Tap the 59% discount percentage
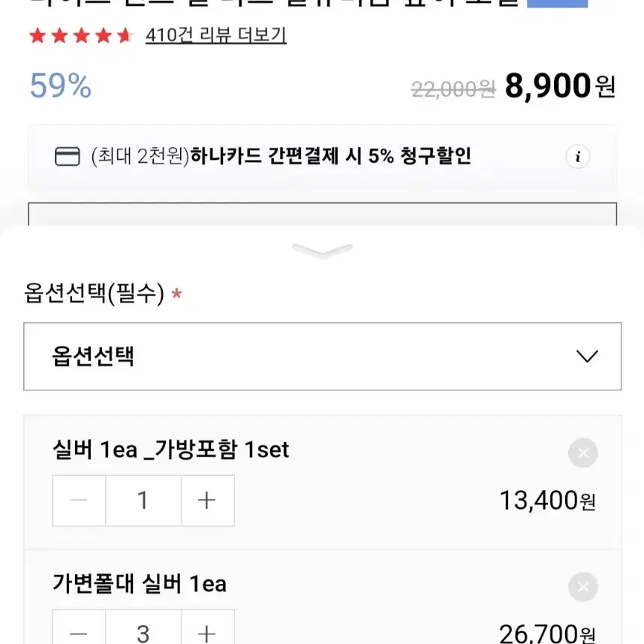Image resolution: width=644 pixels, height=644 pixels. 60,86
